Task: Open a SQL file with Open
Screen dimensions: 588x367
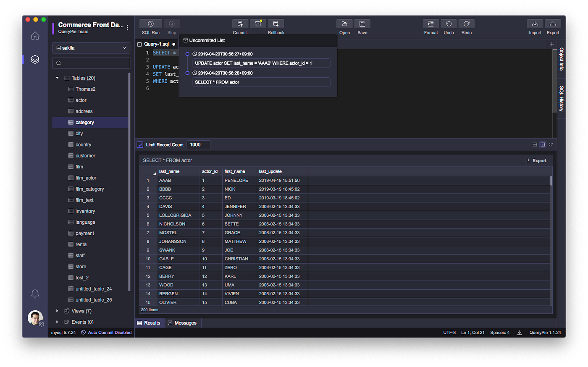Action: (x=344, y=24)
